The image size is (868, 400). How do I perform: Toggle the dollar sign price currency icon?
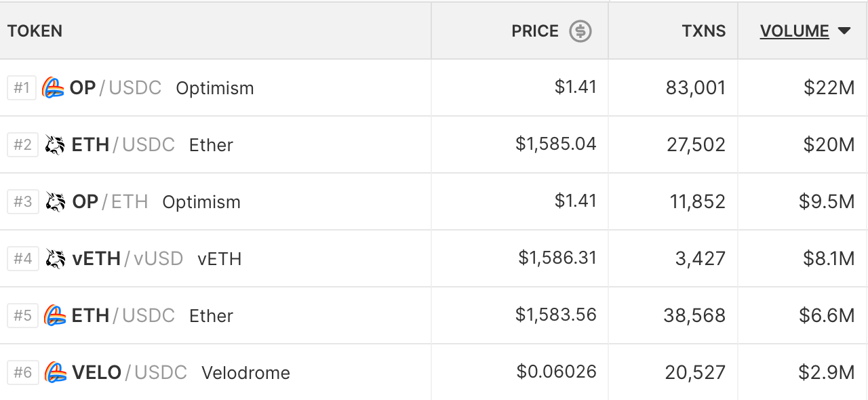[x=580, y=31]
